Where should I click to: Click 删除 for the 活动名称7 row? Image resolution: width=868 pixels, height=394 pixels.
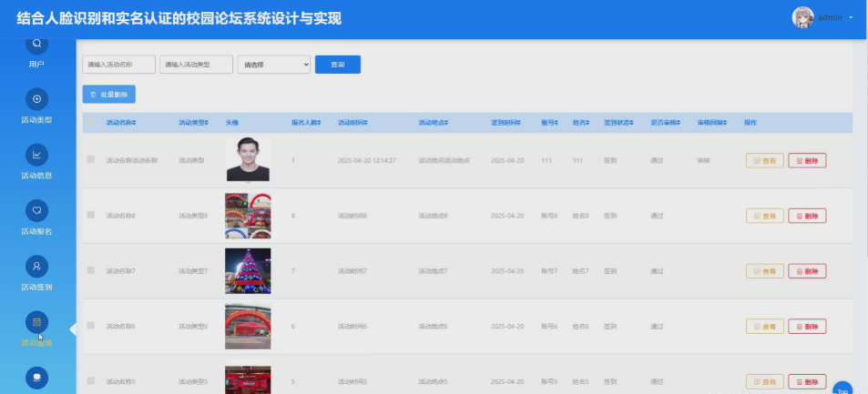pos(807,271)
